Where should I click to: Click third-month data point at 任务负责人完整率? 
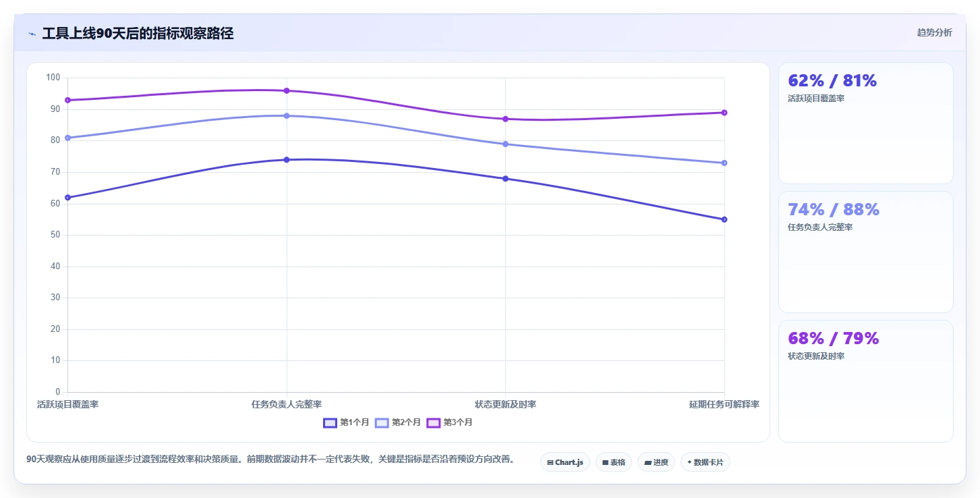287,90
